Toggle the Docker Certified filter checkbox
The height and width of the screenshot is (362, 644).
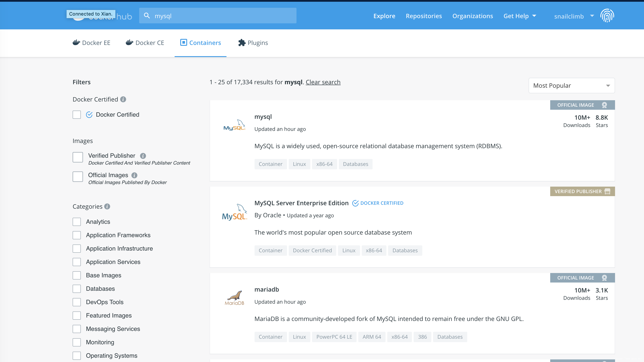[77, 114]
